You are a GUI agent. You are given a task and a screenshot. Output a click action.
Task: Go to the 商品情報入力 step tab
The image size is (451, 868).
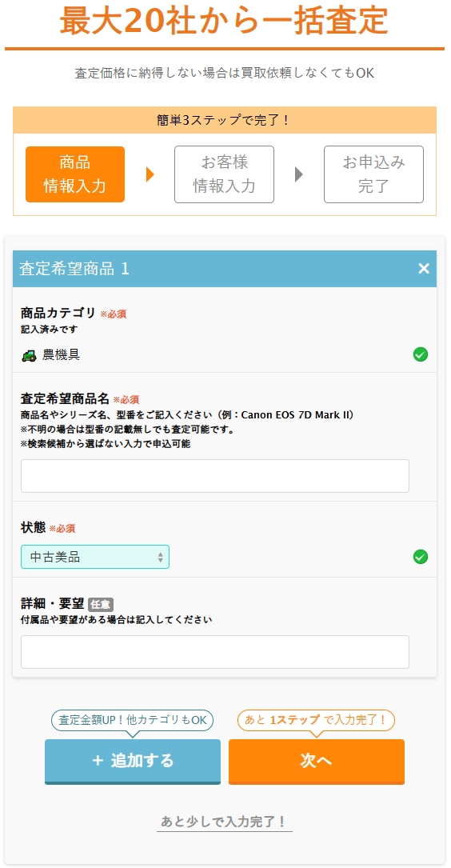(75, 174)
